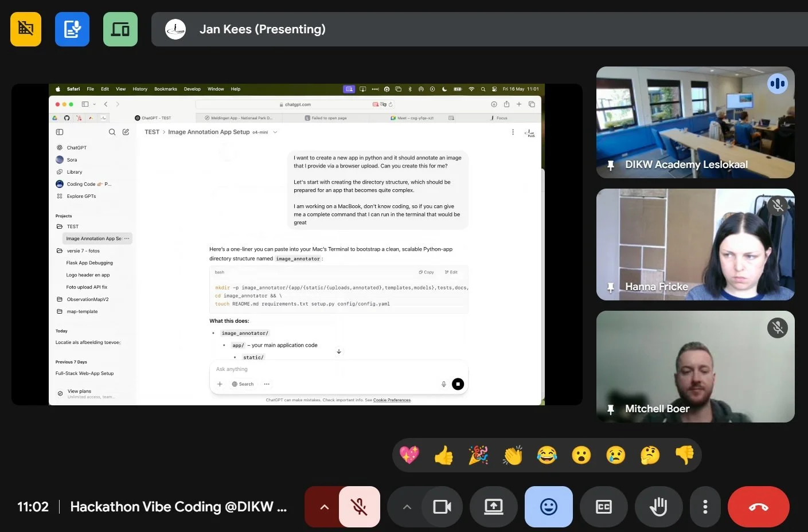Send the thinking face reaction
This screenshot has width=808, height=532.
pos(650,455)
